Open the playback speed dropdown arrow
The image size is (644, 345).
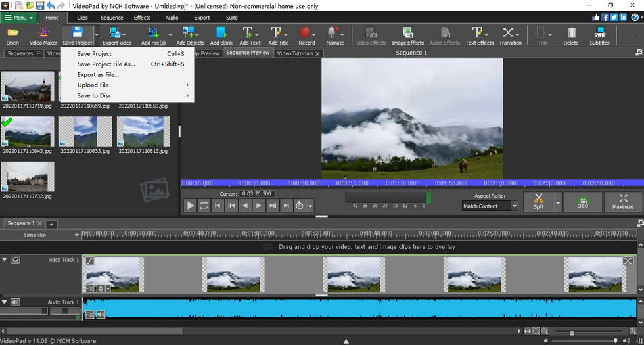tap(310, 206)
